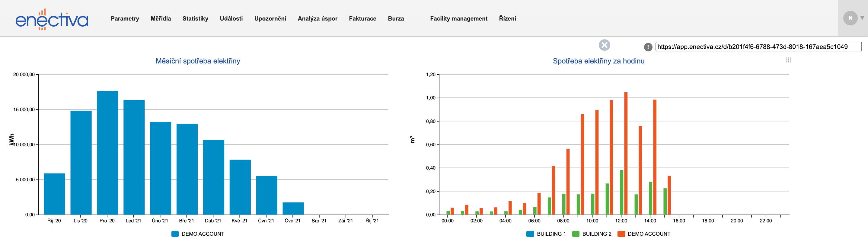Click the blue DEMO ACCOUNT monthly legend swatch
This screenshot has width=868, height=249.
point(175,234)
